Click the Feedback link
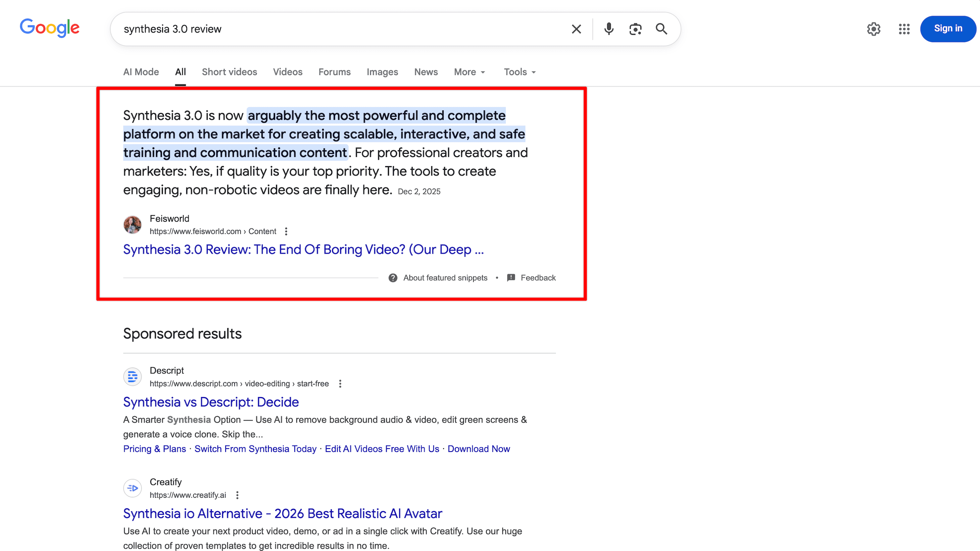 tap(538, 278)
